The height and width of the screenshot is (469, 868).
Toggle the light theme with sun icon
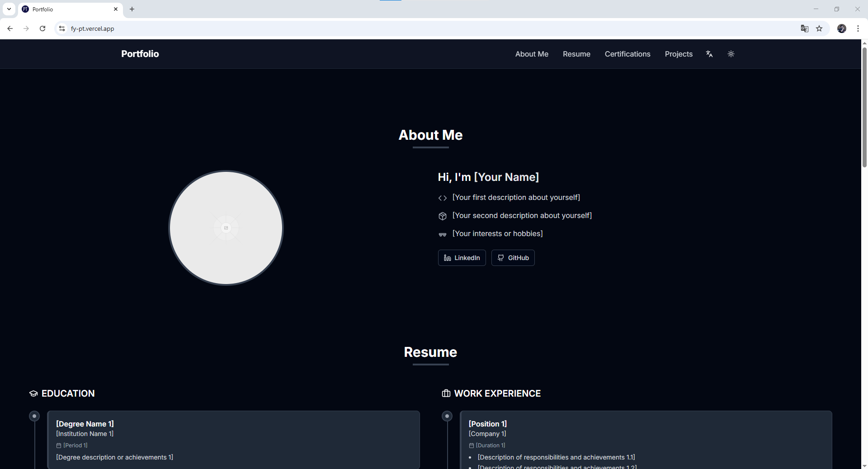pyautogui.click(x=731, y=54)
